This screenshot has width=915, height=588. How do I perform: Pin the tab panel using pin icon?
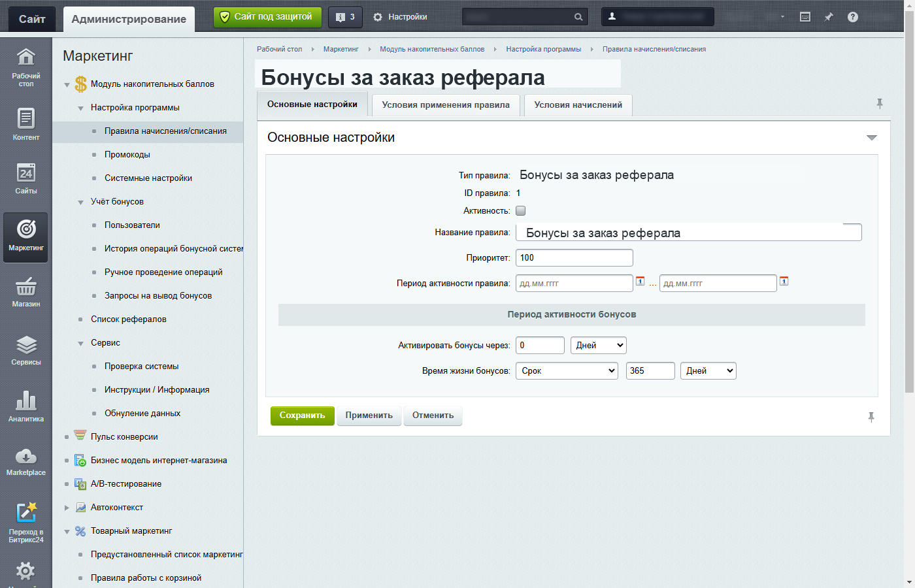880,103
